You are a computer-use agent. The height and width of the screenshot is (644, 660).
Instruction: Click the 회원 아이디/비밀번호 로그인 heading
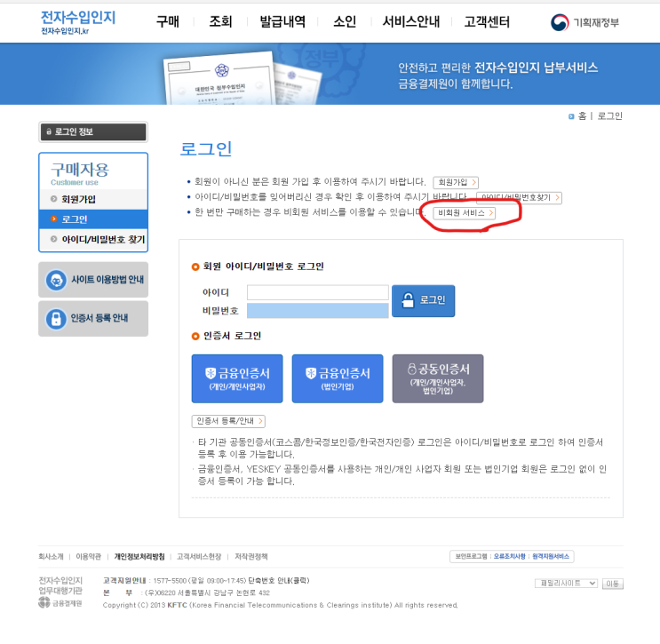263,266
